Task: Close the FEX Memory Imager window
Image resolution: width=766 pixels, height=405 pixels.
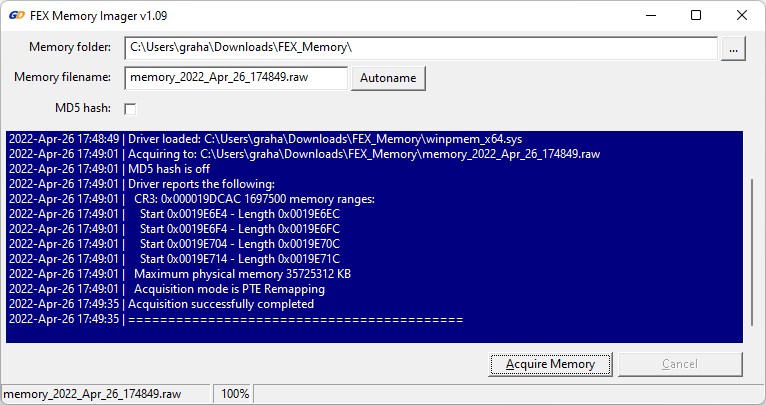Action: (741, 15)
